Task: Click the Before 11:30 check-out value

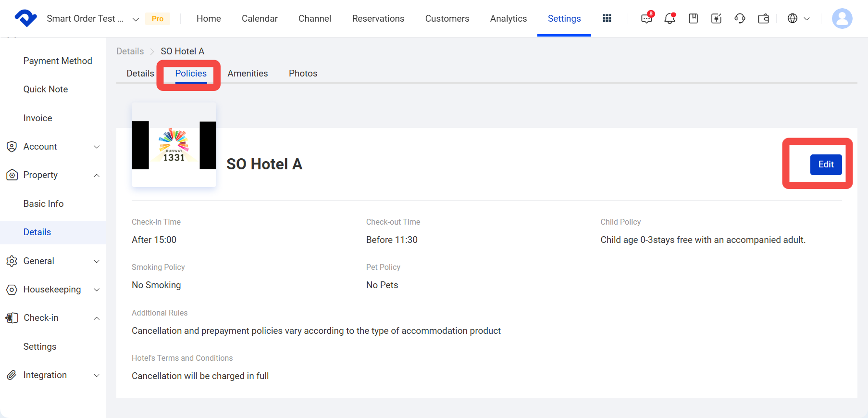Action: coord(392,240)
